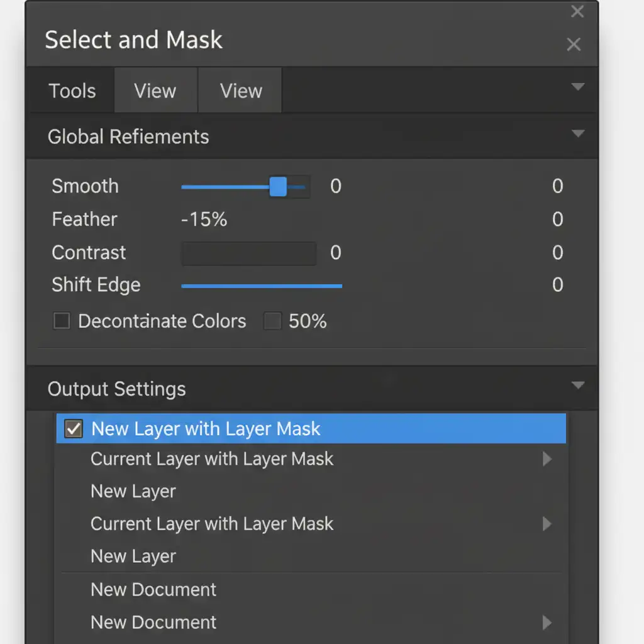Image resolution: width=644 pixels, height=644 pixels.
Task: Select the first Current Layer with Layer Mask option
Action: [212, 459]
